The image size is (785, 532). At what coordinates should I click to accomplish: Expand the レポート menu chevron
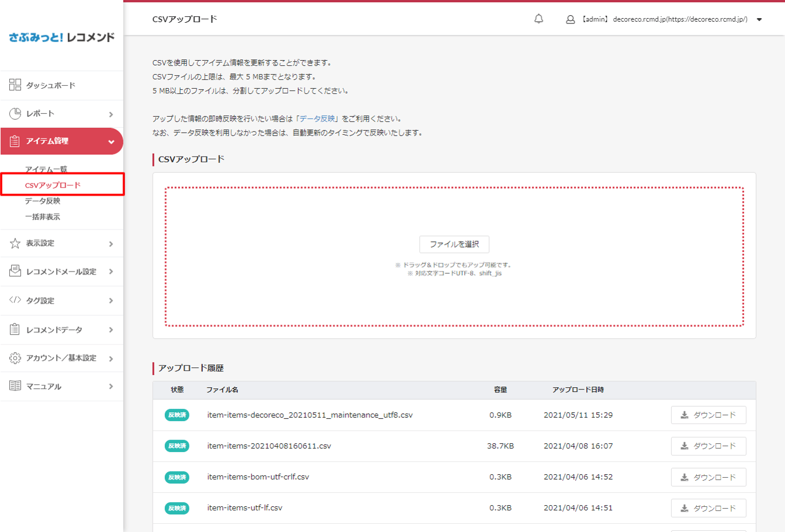[111, 114]
